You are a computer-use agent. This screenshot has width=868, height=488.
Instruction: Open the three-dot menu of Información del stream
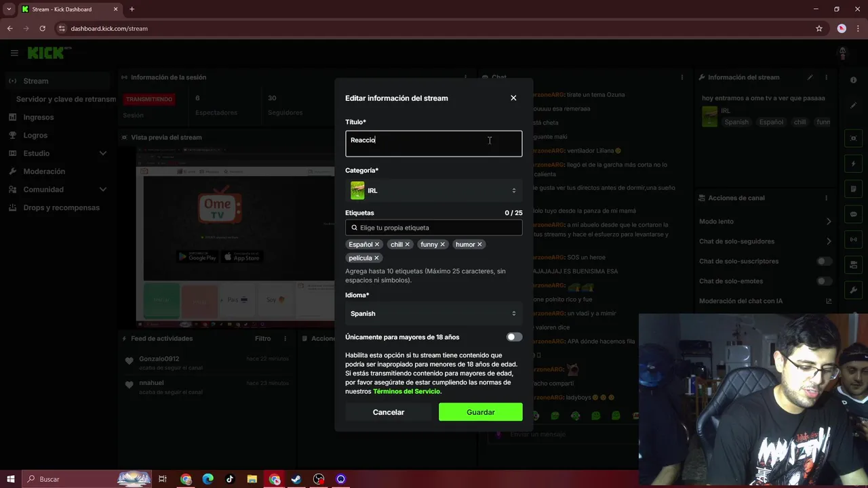[826, 77]
